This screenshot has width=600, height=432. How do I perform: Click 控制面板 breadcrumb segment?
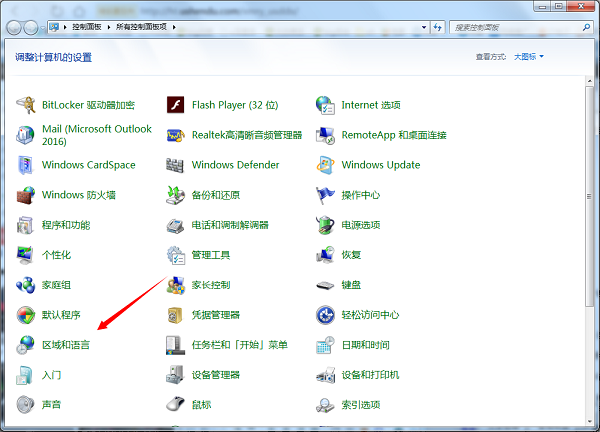click(87, 27)
